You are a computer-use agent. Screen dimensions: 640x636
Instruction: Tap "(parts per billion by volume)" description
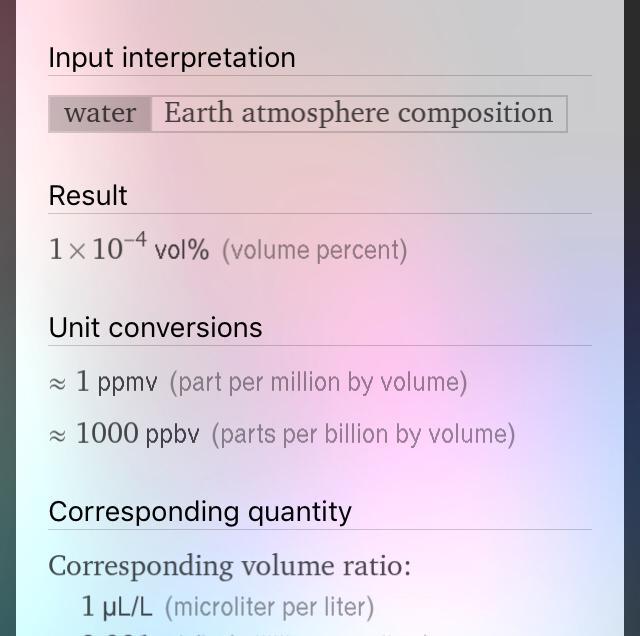click(363, 434)
